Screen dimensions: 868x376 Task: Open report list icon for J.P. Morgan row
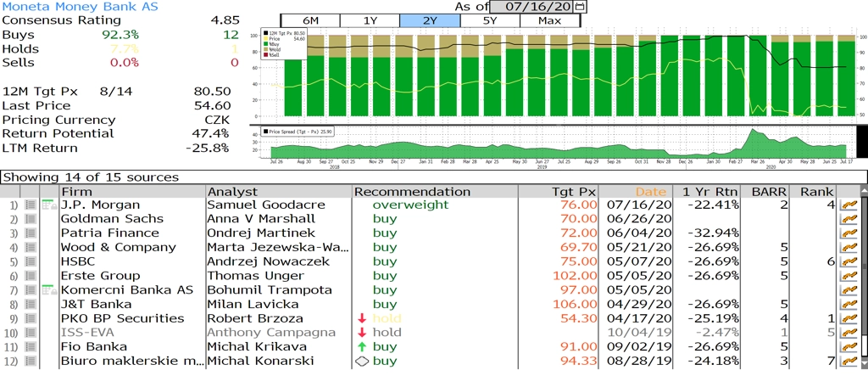(x=31, y=205)
